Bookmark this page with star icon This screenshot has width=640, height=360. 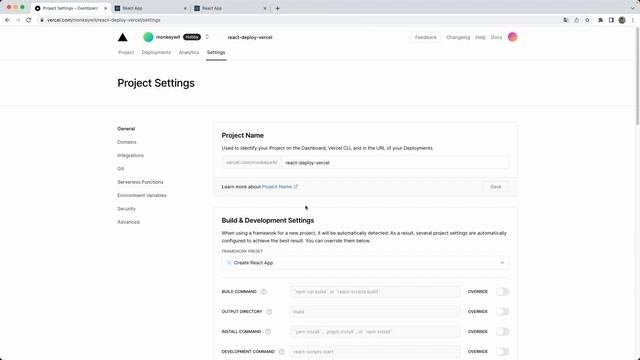pyautogui.click(x=587, y=20)
